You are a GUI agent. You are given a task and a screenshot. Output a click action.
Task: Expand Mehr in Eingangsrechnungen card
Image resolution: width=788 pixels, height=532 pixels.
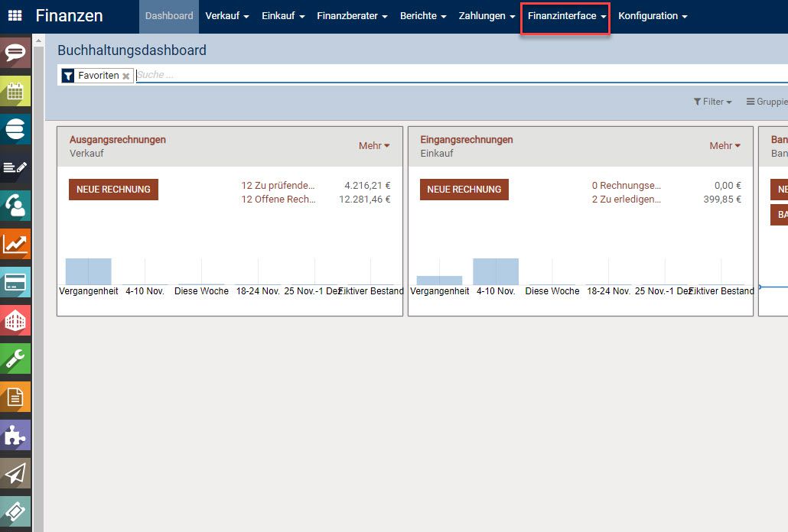tap(725, 146)
